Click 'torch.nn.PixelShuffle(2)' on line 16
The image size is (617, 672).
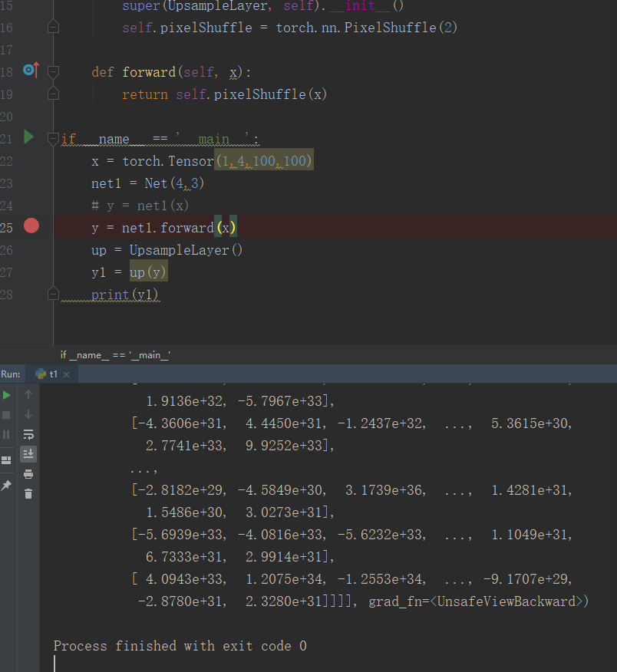(367, 28)
